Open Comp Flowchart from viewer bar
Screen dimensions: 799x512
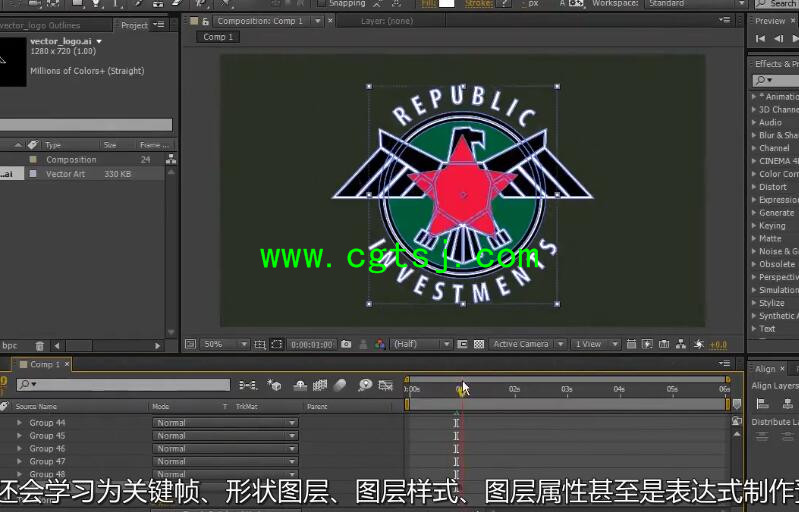tap(681, 344)
